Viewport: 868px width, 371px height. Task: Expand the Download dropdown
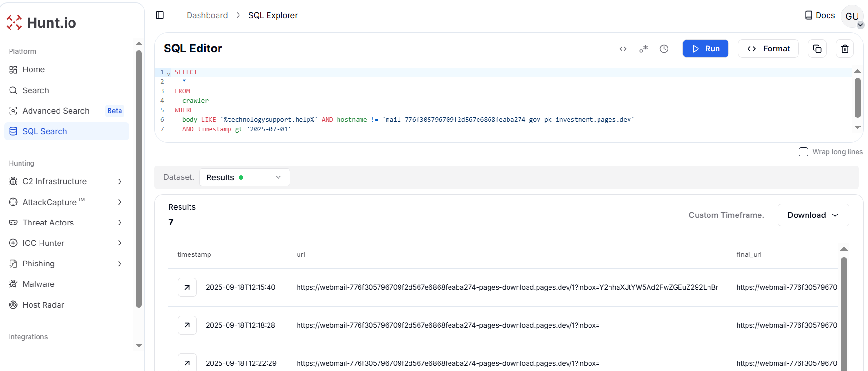pyautogui.click(x=813, y=215)
